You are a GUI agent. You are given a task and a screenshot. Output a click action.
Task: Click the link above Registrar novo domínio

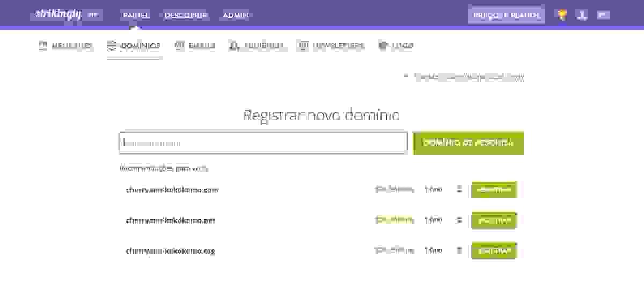469,77
